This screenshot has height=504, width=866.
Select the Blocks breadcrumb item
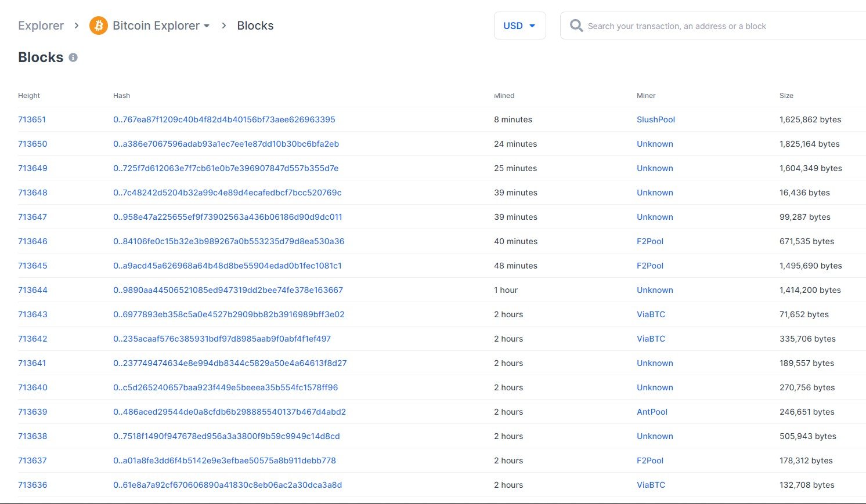point(255,26)
